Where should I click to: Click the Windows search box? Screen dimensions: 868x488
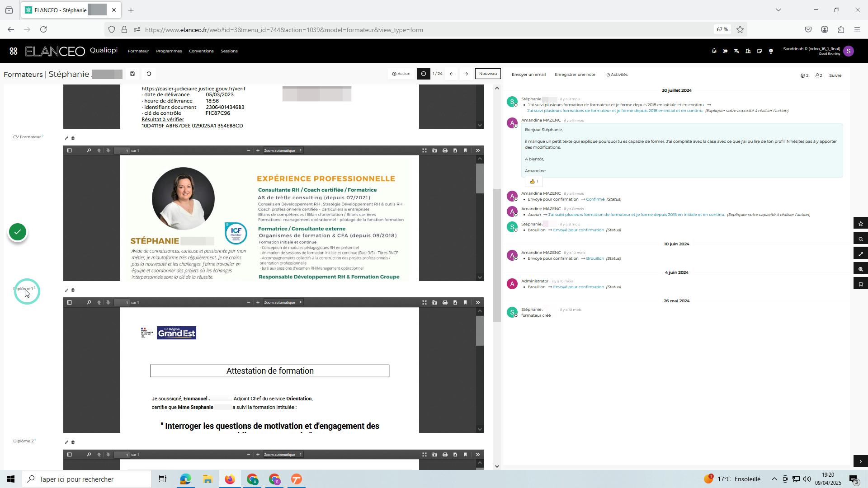[87, 479]
